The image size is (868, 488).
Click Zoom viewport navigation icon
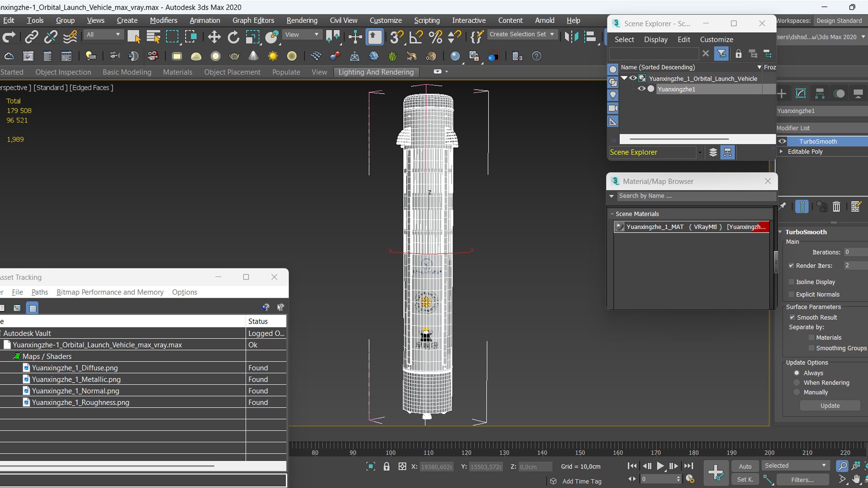click(x=842, y=466)
